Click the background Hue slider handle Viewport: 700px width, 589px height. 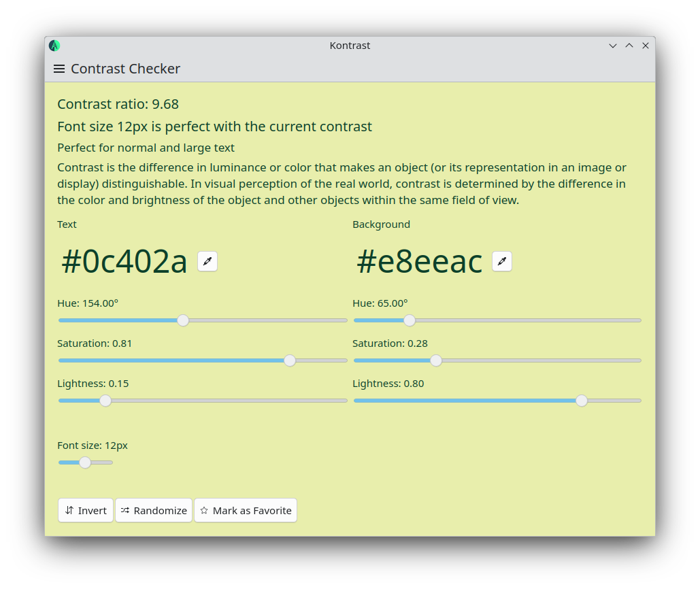[410, 320]
